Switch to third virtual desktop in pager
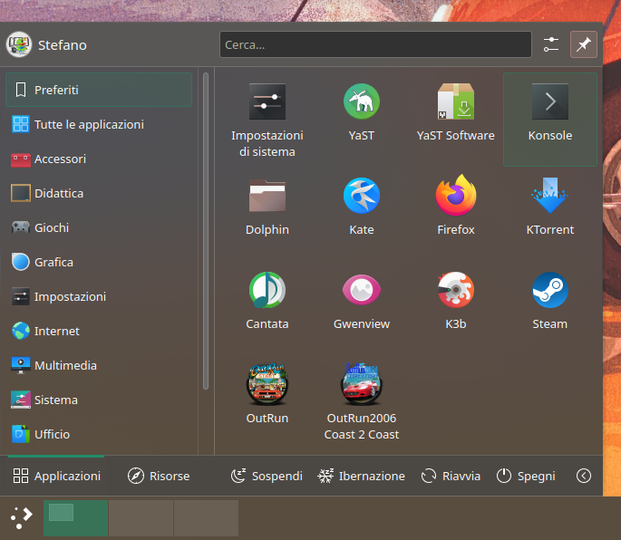The height and width of the screenshot is (540, 621). pos(206,518)
